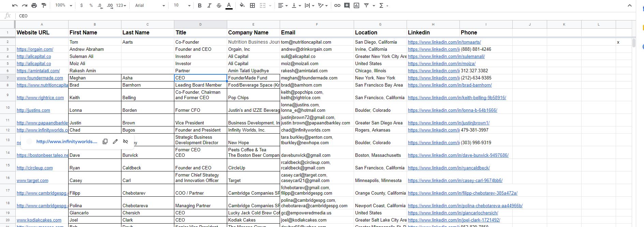This screenshot has width=644, height=227.
Task: Insert a chart using the chart icon
Action: pyautogui.click(x=356, y=5)
